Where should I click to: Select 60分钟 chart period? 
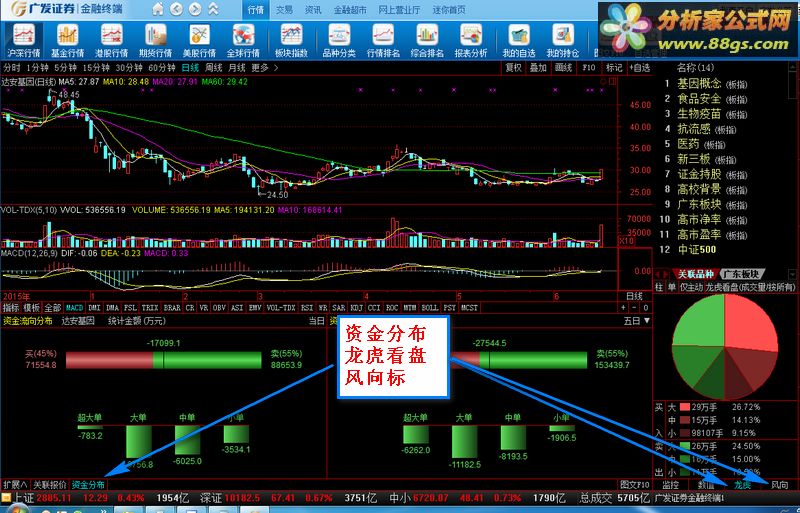pos(162,67)
